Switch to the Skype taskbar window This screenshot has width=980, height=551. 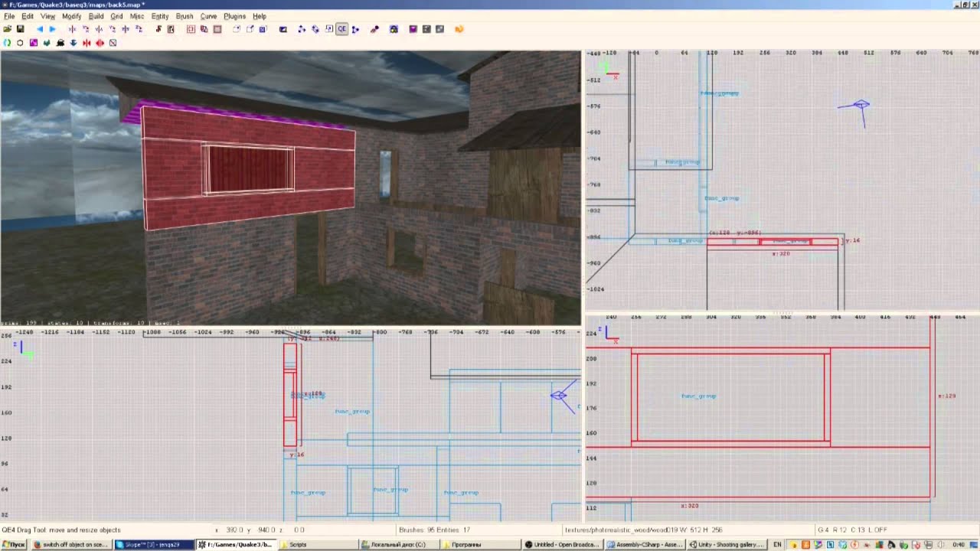[x=154, y=545]
